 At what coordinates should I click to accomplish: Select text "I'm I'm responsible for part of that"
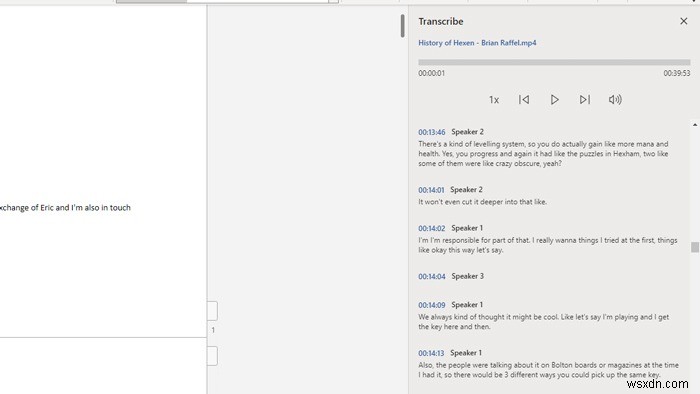(474, 241)
